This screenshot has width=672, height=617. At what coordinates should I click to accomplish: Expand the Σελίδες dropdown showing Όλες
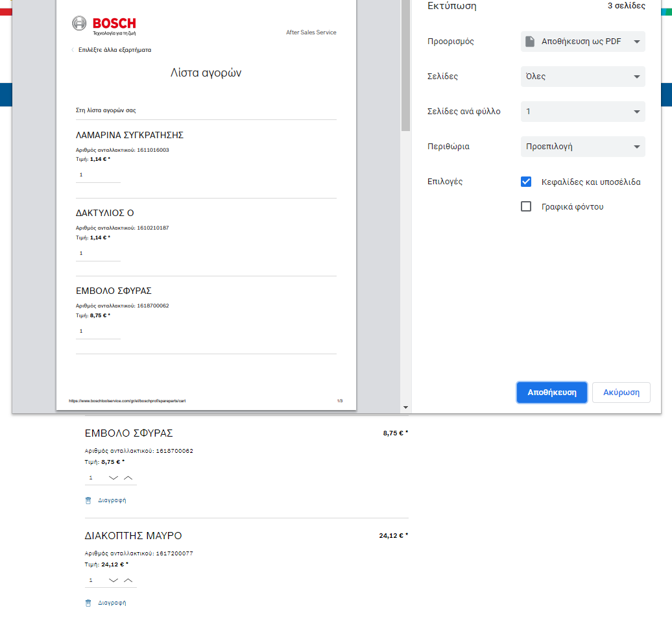(x=582, y=77)
